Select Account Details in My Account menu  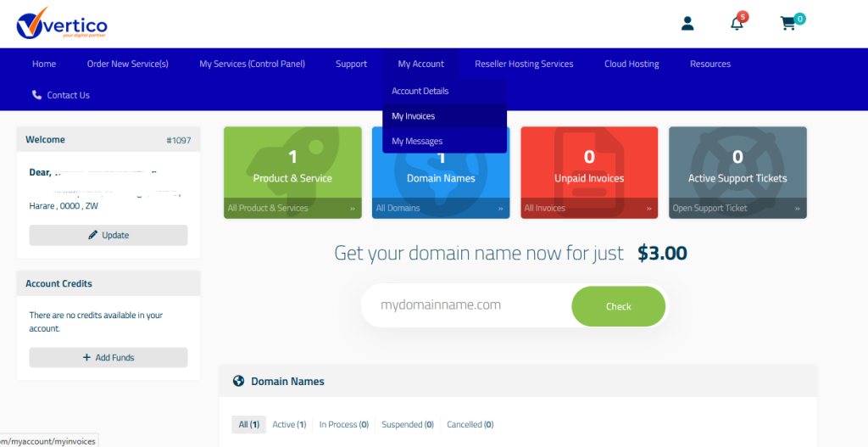point(420,91)
